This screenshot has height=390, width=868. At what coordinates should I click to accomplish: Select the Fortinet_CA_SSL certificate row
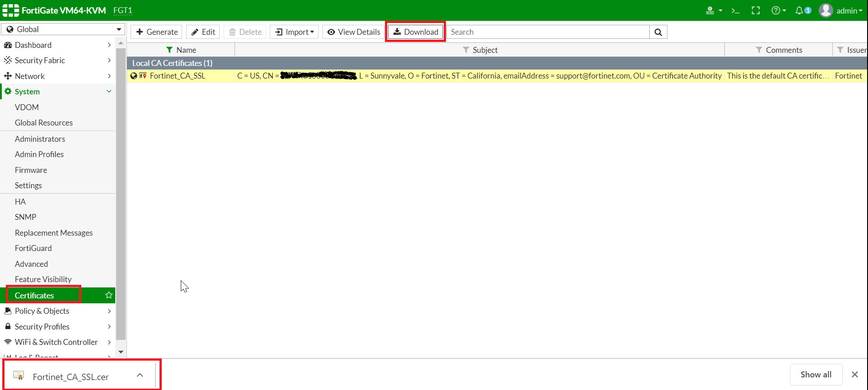coord(178,76)
